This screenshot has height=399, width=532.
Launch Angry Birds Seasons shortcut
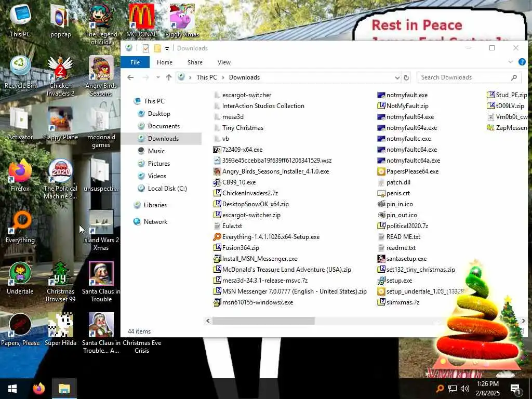101,76
